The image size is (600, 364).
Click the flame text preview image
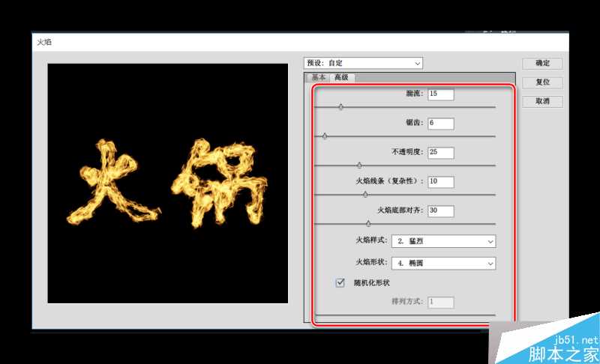pyautogui.click(x=168, y=183)
